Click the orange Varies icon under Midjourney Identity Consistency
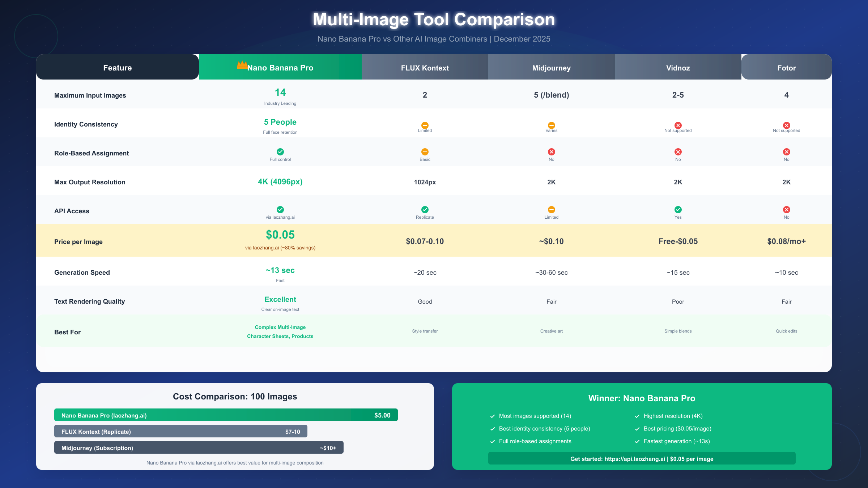The width and height of the screenshot is (868, 488). pos(551,125)
